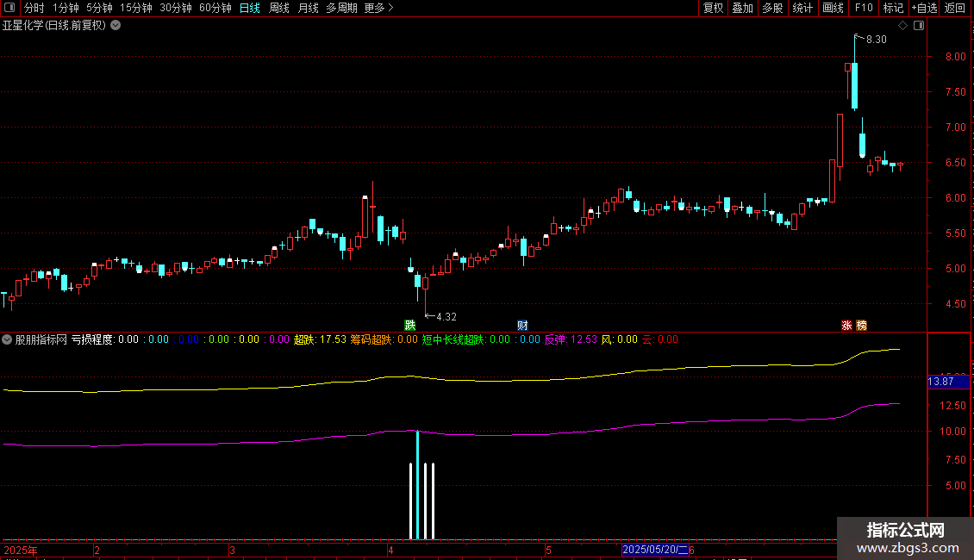Screen dimensions: 974x560
Task: Open dropdown beside 股朋指标网 indicator
Action: [7, 339]
